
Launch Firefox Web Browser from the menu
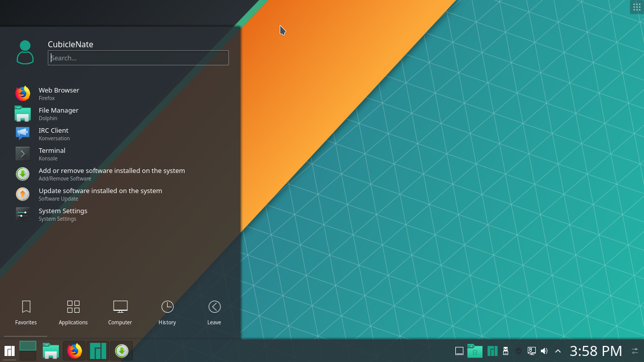[x=59, y=94]
